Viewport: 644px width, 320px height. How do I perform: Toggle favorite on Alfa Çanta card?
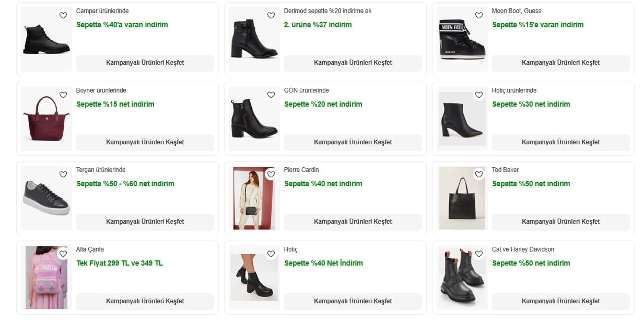[63, 254]
